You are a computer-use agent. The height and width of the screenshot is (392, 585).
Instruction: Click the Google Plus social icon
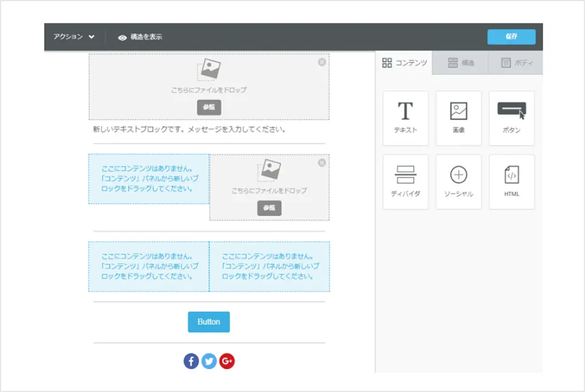pyautogui.click(x=227, y=361)
